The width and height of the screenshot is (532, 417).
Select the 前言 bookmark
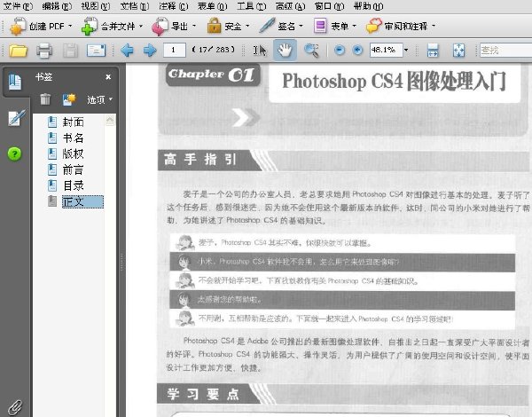(74, 169)
